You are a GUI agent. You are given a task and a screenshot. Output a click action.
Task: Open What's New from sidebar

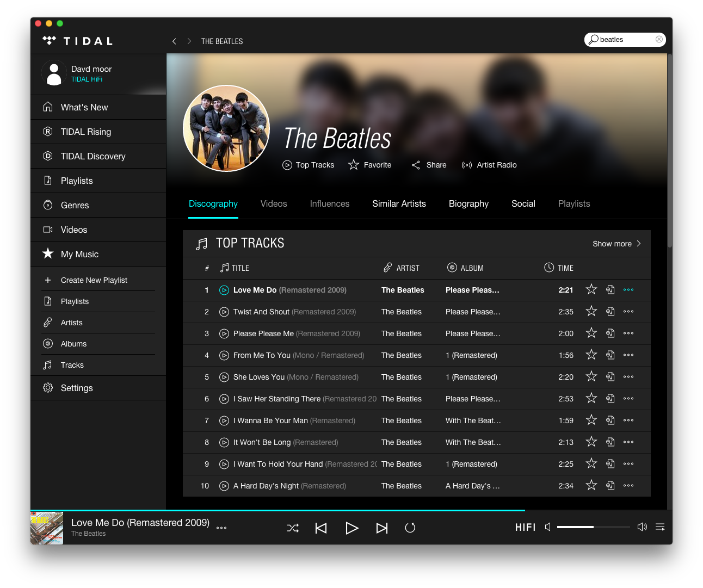[x=98, y=107]
